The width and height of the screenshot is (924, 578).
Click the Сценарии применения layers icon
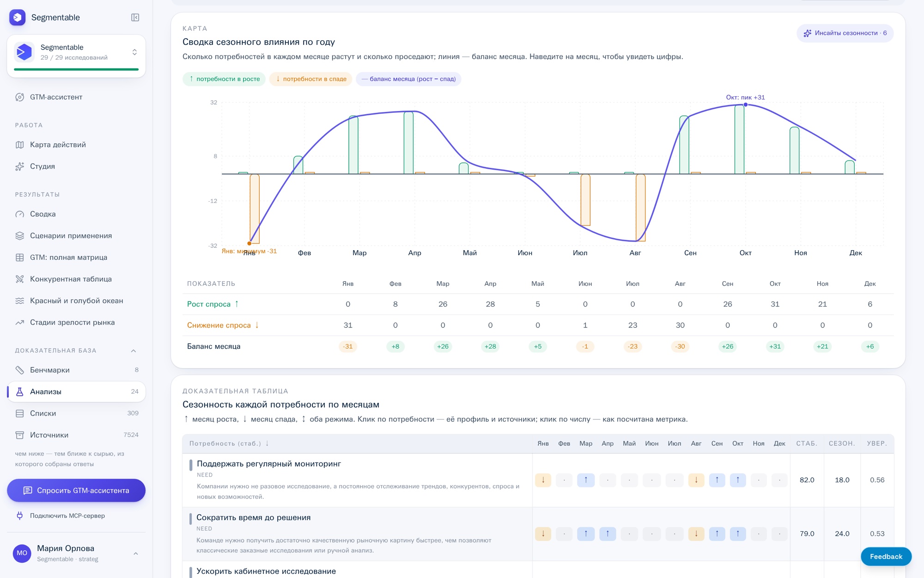[x=19, y=236]
